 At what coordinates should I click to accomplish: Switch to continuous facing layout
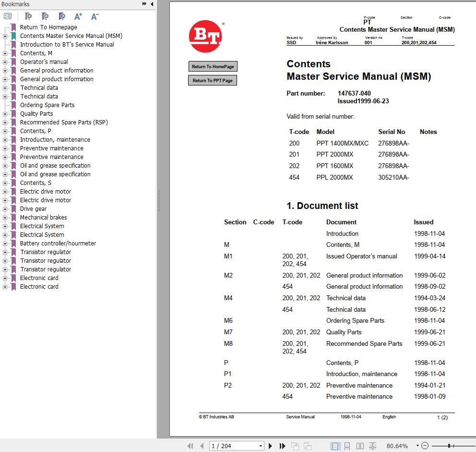pos(372,446)
